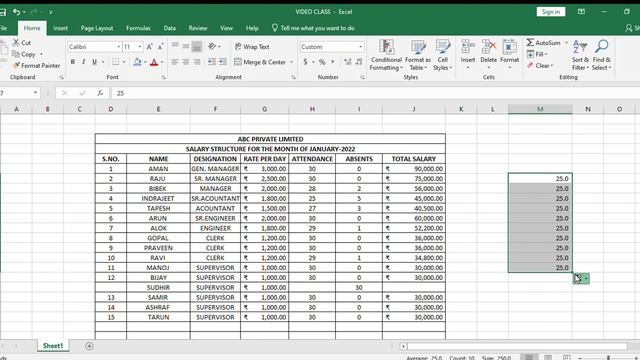The image size is (640, 360).
Task: Open the Orientation text angle icon
Action: point(212,47)
